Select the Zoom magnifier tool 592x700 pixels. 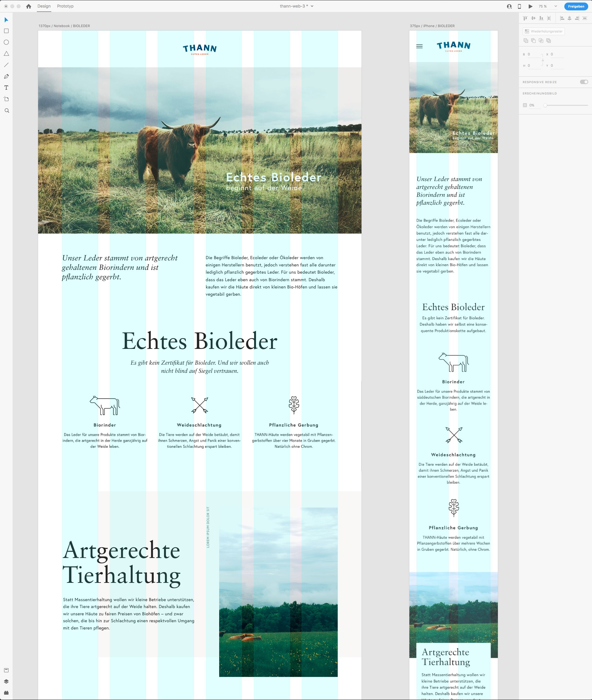6,111
